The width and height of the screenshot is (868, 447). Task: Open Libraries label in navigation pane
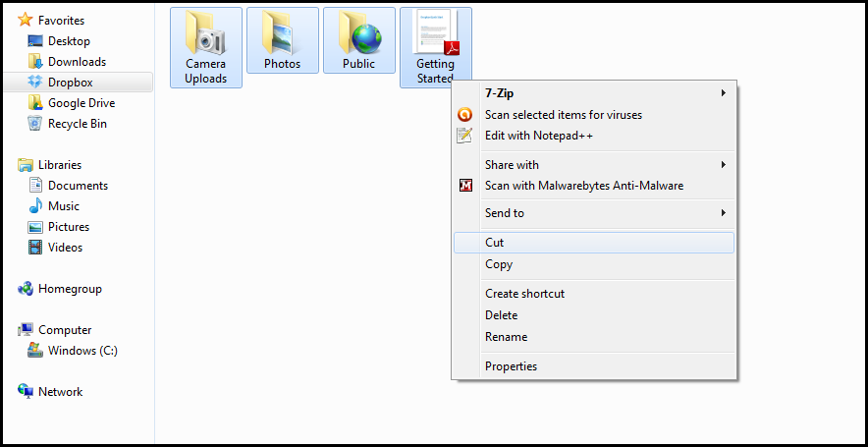click(60, 164)
